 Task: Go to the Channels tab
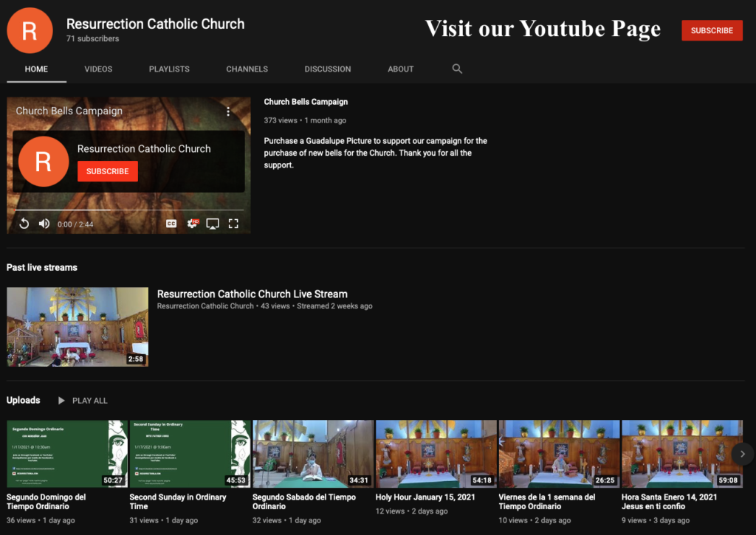click(247, 69)
